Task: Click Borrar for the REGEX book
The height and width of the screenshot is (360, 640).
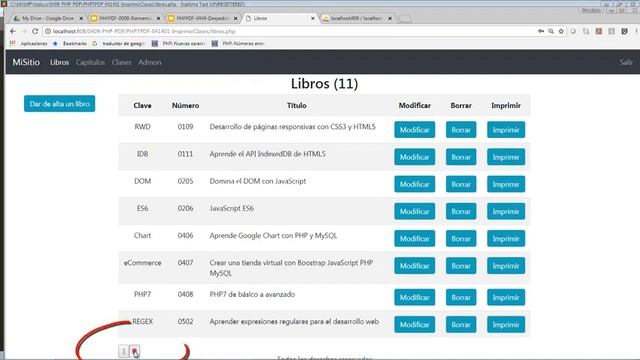Action: [461, 325]
